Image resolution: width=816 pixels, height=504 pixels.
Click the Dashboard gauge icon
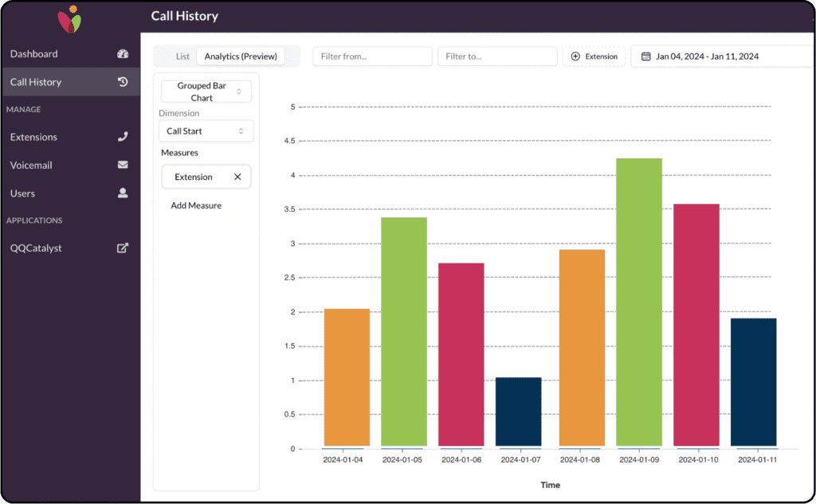click(123, 53)
